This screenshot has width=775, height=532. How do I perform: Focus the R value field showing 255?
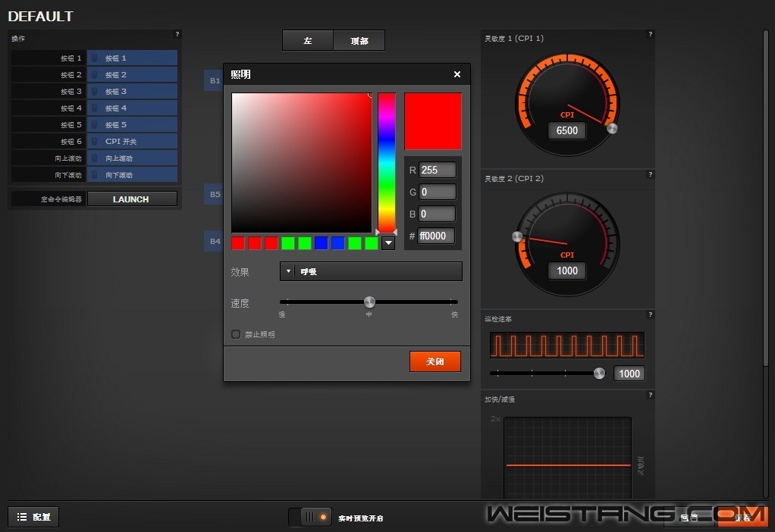coord(438,170)
